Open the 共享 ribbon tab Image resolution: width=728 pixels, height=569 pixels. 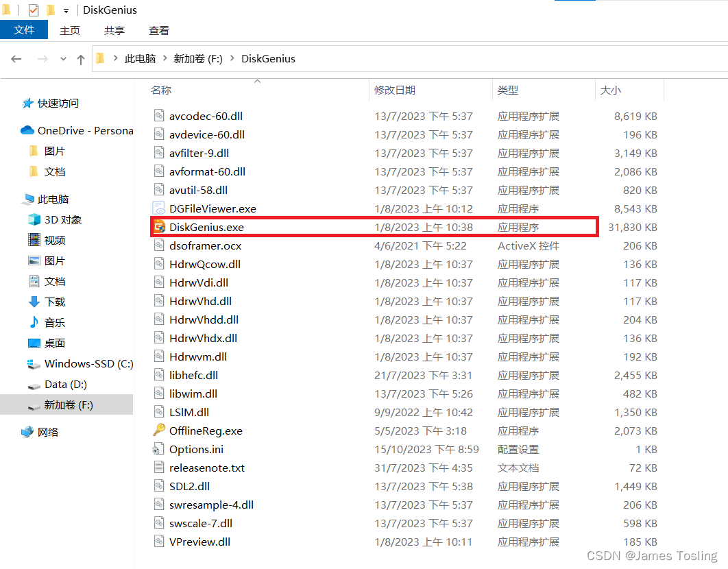point(114,31)
